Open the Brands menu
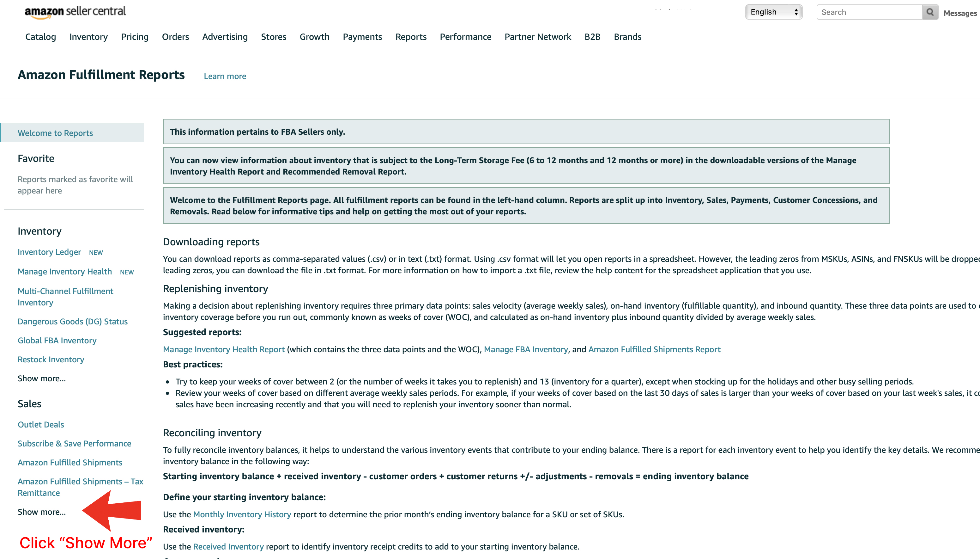The height and width of the screenshot is (559, 980). 627,37
